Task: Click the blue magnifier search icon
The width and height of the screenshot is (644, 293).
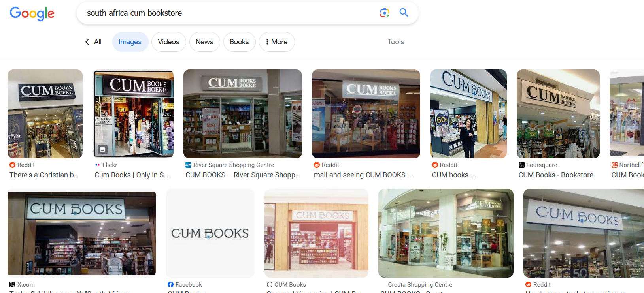Action: tap(404, 13)
